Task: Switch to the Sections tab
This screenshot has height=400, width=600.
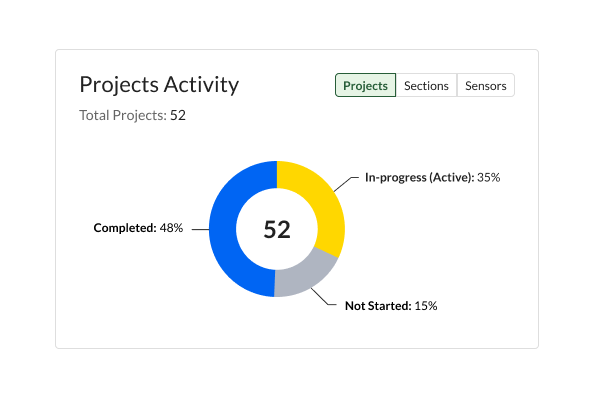Action: point(426,85)
